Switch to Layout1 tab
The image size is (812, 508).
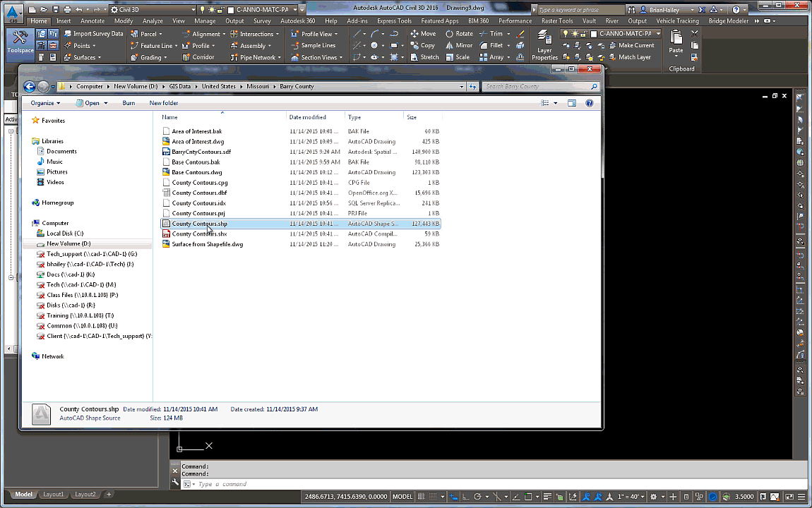coord(53,495)
